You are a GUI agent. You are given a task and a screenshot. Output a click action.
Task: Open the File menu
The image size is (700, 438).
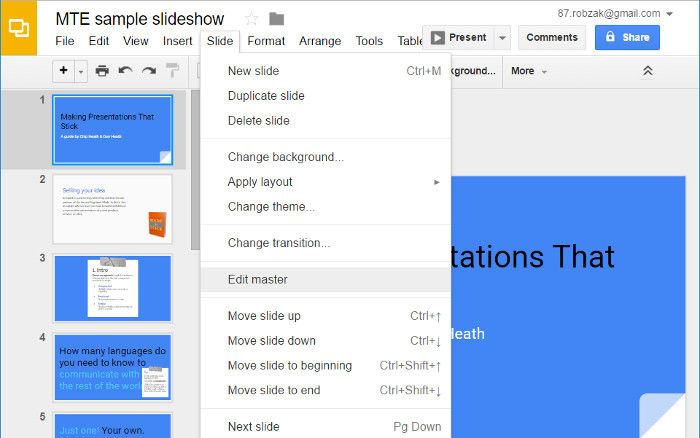(x=65, y=41)
